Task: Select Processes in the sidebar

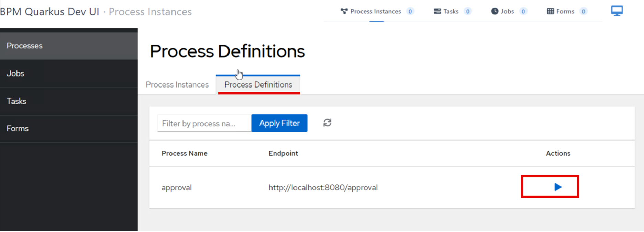Action: (69, 46)
